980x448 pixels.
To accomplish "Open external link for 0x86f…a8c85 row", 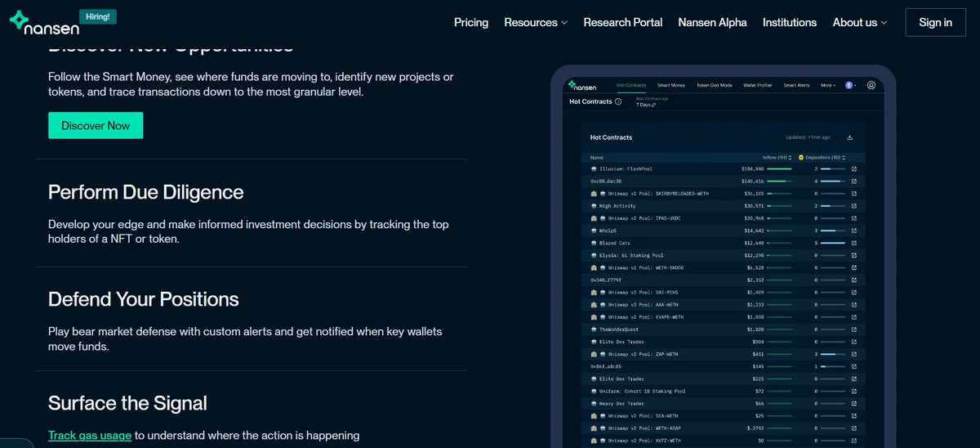I will point(854,366).
